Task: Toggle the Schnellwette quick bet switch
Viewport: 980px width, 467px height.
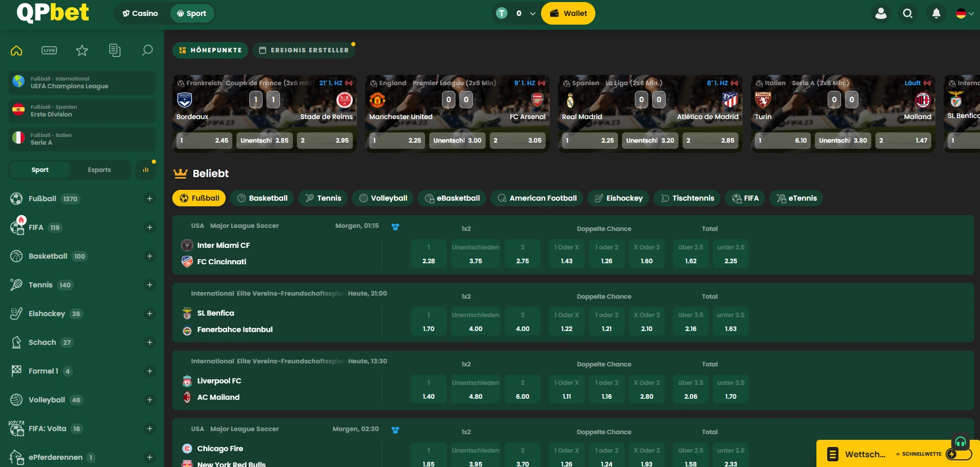Action: point(959,454)
